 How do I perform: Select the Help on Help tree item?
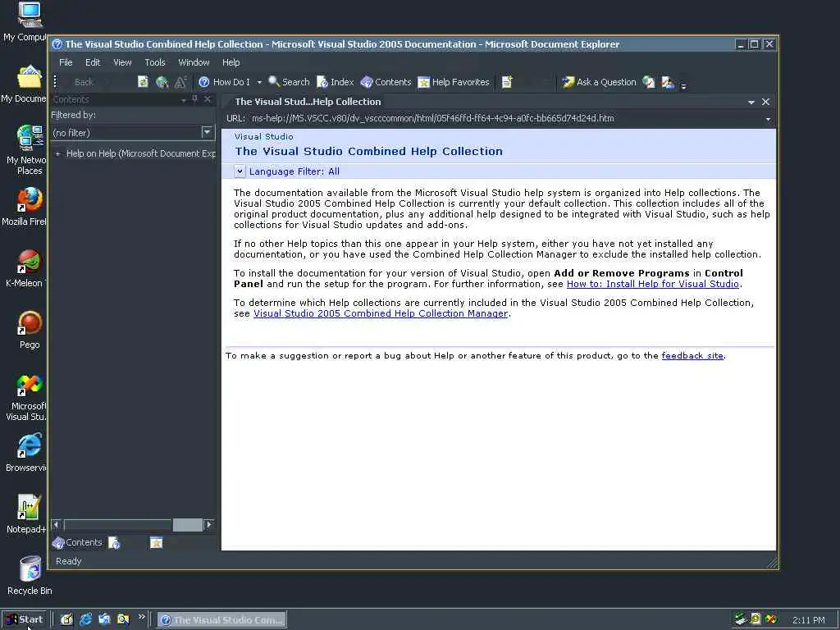[x=141, y=153]
